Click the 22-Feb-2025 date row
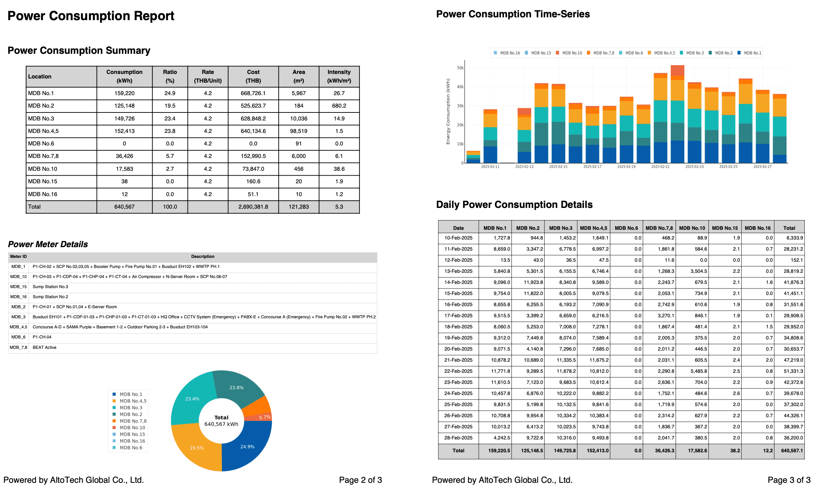The image size is (824, 504). 458,371
